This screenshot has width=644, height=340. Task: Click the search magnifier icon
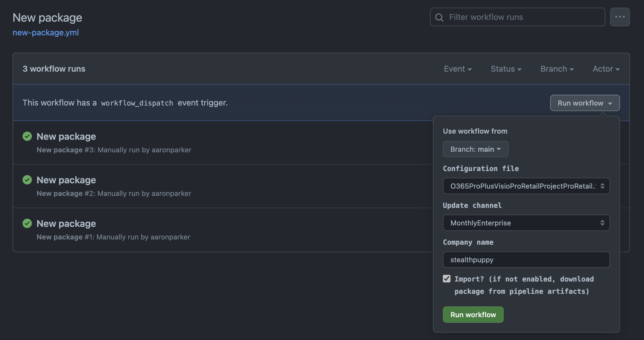[439, 17]
